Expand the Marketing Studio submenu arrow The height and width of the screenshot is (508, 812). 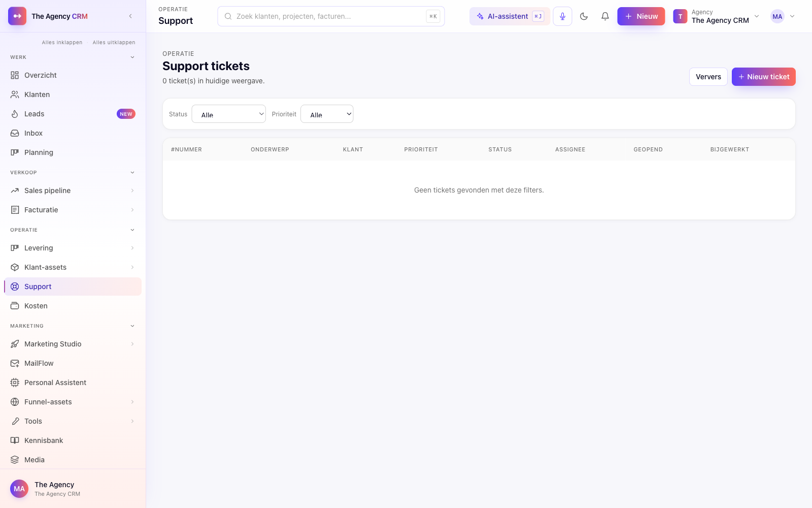pyautogui.click(x=132, y=344)
